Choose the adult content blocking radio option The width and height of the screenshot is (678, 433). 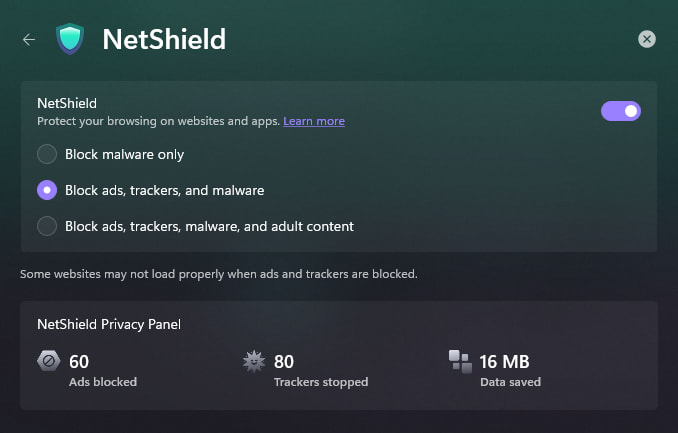click(x=47, y=226)
